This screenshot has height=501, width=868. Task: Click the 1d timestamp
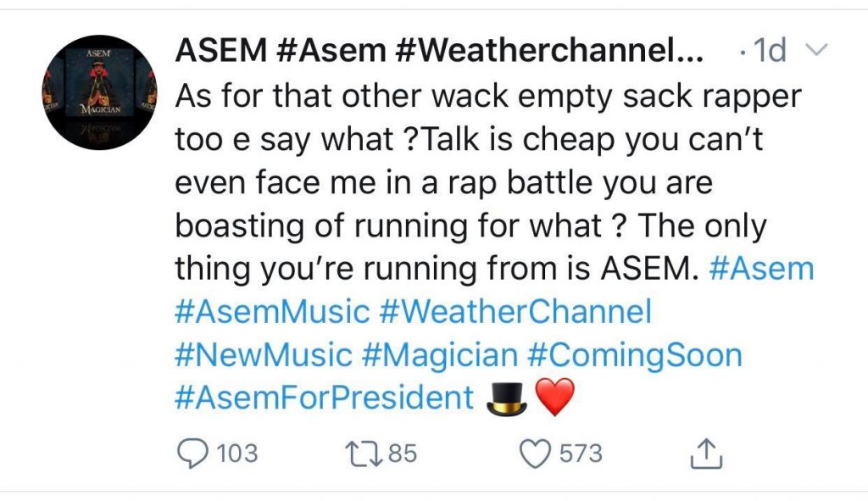768,53
